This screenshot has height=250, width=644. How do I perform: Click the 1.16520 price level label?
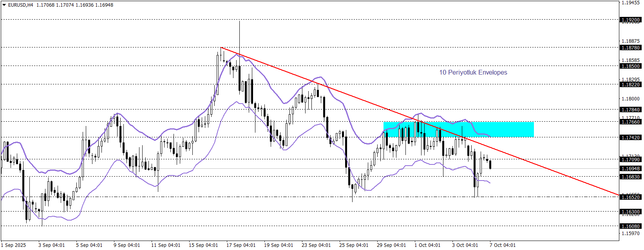(631, 197)
